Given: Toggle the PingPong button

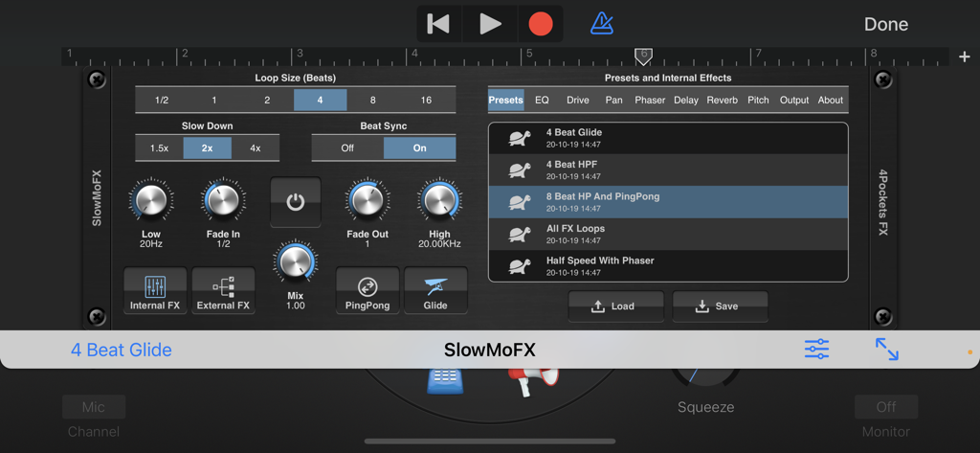Looking at the screenshot, I should 367,290.
